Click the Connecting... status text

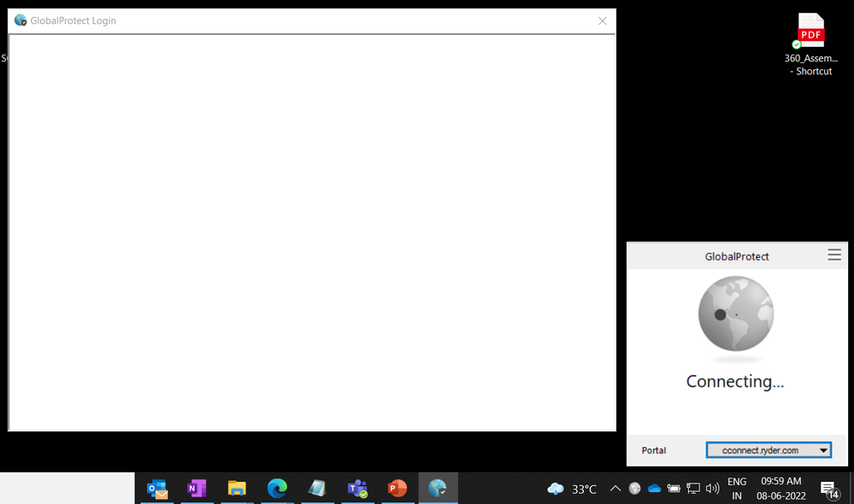[734, 381]
